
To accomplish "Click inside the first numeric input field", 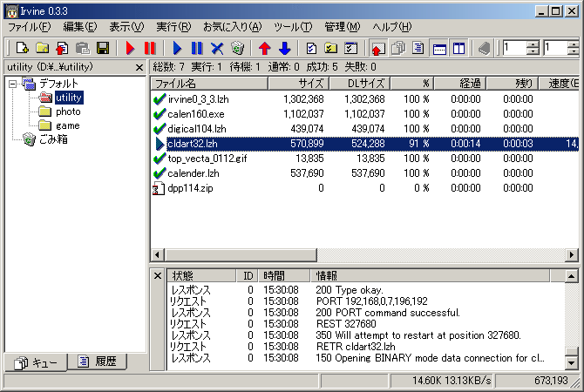I will coord(514,48).
